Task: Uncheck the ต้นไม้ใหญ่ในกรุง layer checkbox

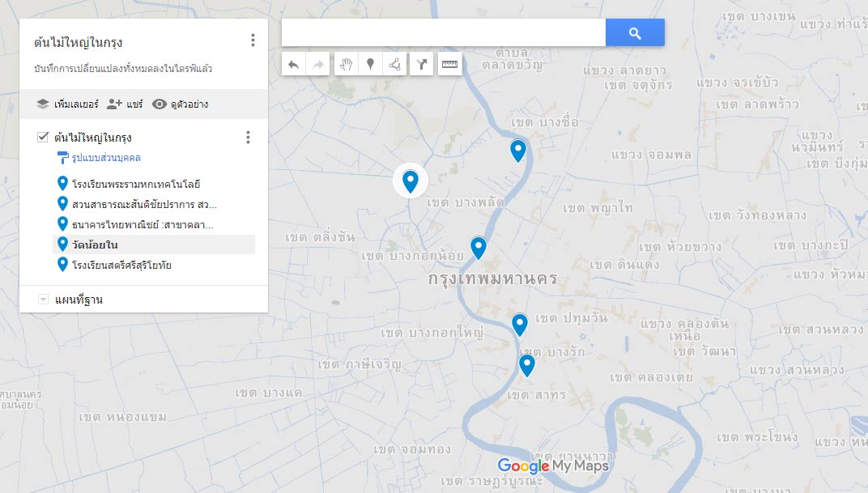Action: pyautogui.click(x=44, y=138)
